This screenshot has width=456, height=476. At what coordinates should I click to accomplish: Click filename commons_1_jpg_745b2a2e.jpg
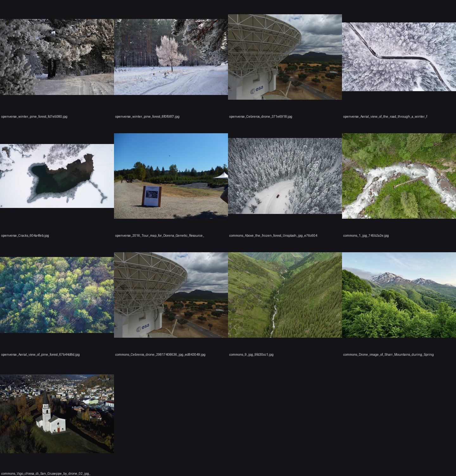(366, 236)
